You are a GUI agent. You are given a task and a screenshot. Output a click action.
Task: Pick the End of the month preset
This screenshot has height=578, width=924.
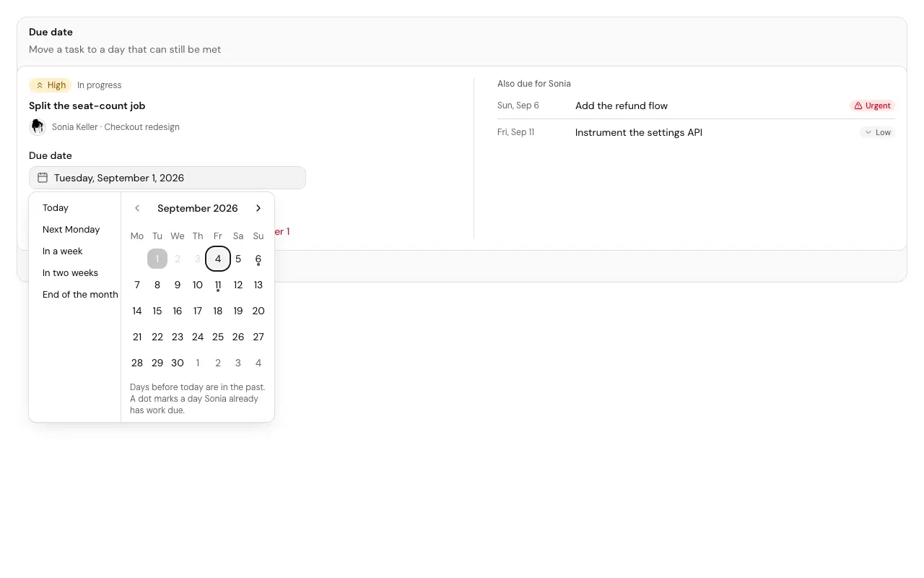80,295
